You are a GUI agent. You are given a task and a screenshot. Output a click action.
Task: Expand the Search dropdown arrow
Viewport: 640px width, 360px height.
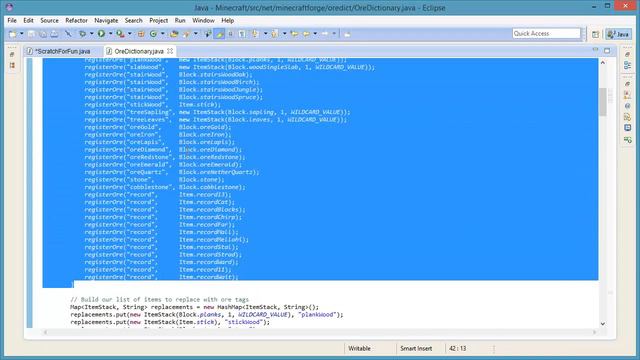coord(196,33)
